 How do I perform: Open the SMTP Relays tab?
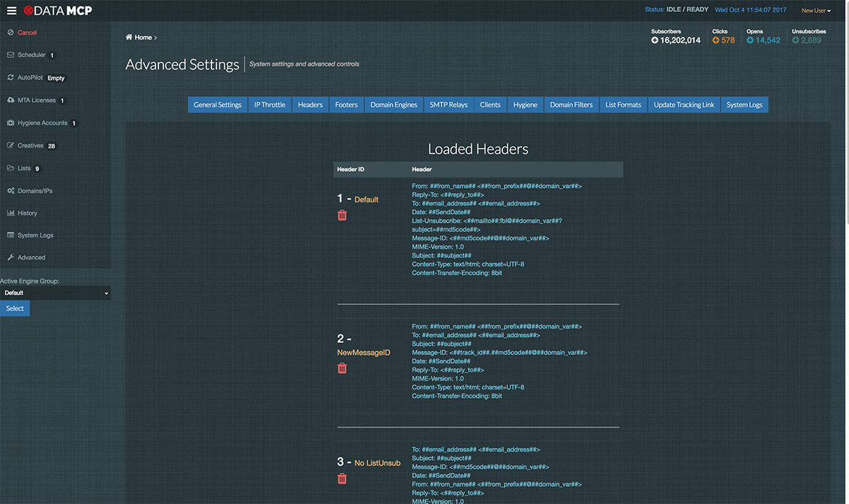[x=449, y=105]
